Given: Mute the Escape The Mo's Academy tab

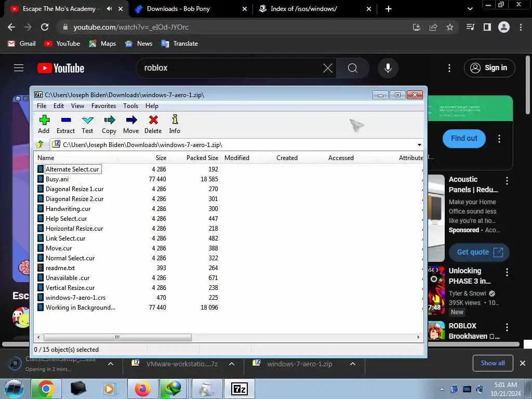Looking at the screenshot, I should [x=109, y=9].
